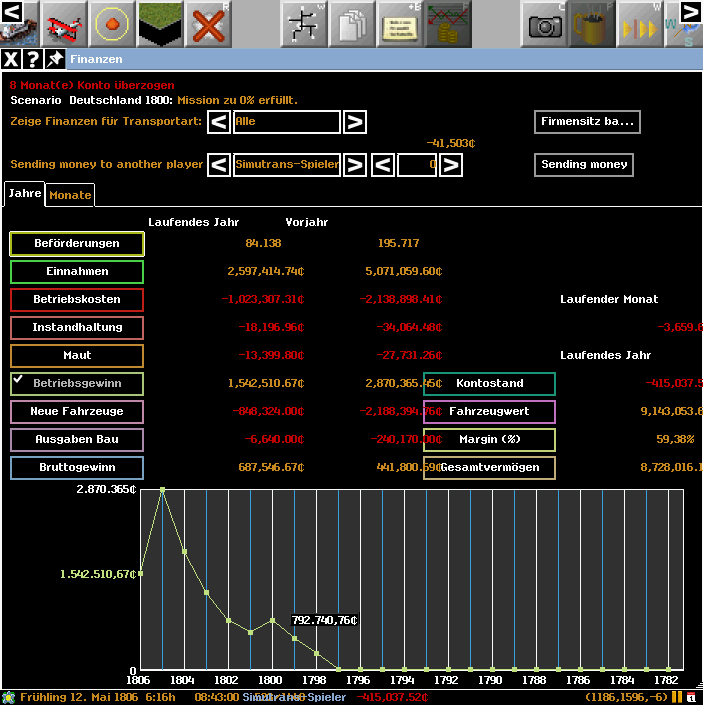Image resolution: width=703 pixels, height=705 pixels.
Task: Open the Simutrans-Spieler player dropdown
Action: (x=287, y=165)
